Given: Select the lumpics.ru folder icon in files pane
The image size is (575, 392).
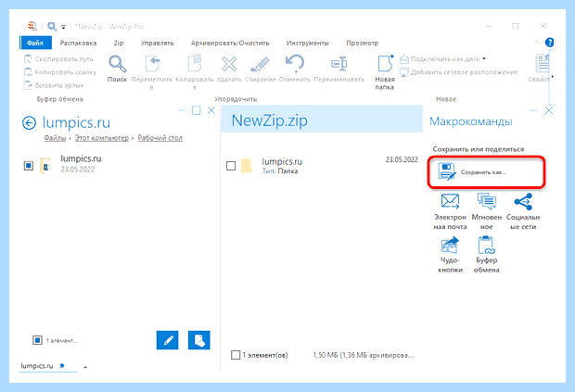Looking at the screenshot, I should pos(45,166).
